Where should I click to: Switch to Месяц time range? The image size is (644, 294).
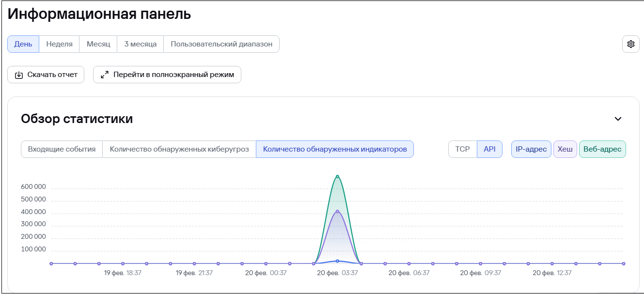[98, 44]
